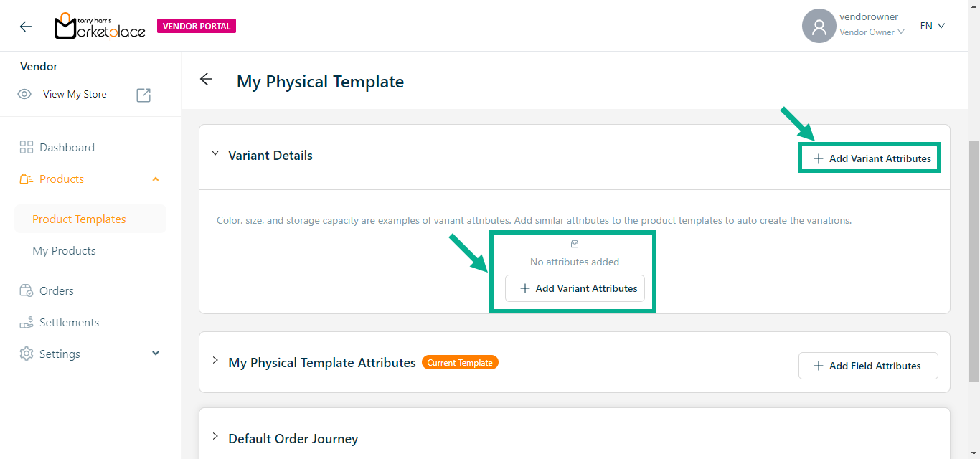Open the EN language dropdown
980x459 pixels.
tap(933, 26)
